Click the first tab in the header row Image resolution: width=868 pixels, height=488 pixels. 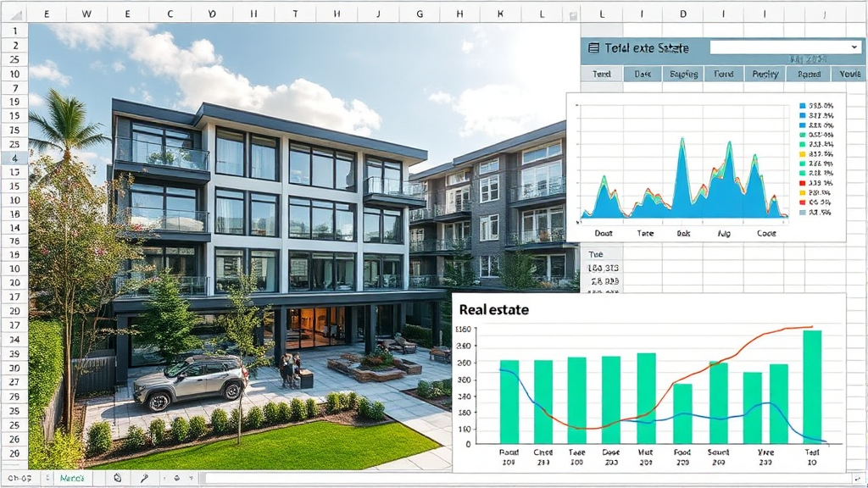click(602, 74)
